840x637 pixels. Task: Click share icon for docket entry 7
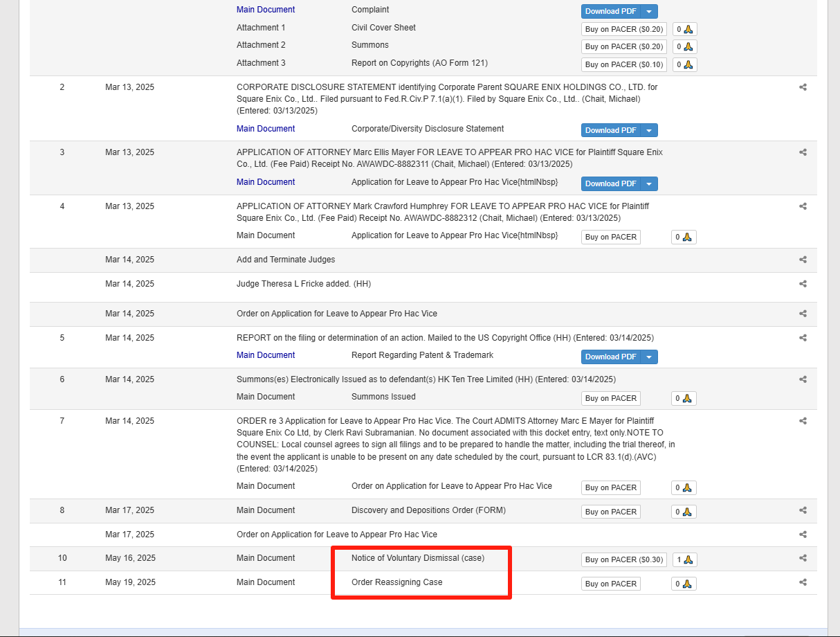point(803,421)
